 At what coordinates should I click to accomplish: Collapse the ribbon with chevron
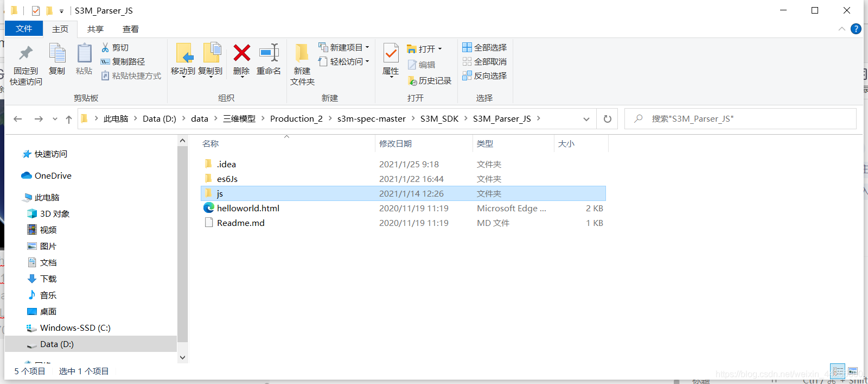pos(841,29)
